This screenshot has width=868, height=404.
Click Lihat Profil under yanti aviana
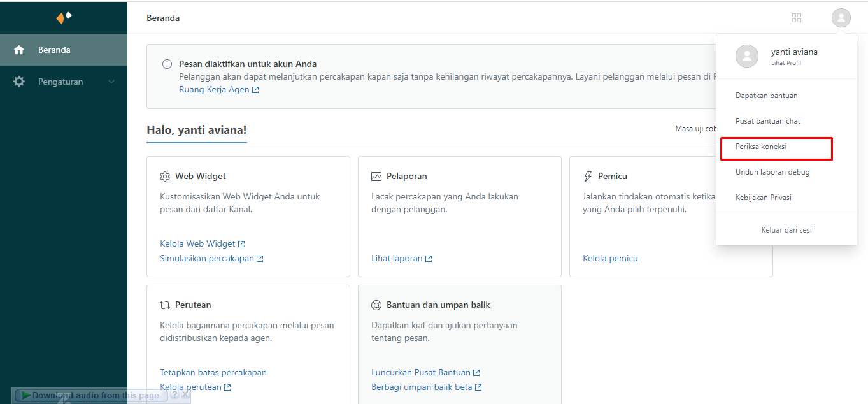(x=786, y=63)
